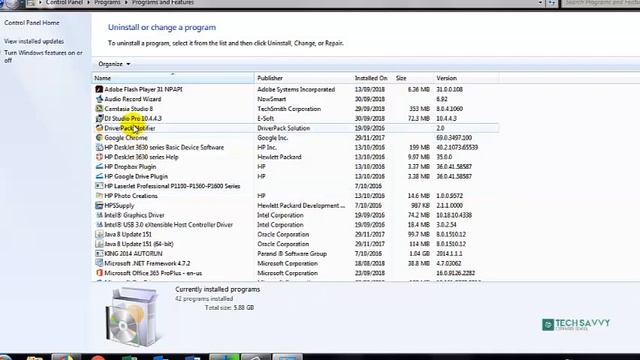Click the HP DeskJet 3630 series Help icon

coord(99,157)
